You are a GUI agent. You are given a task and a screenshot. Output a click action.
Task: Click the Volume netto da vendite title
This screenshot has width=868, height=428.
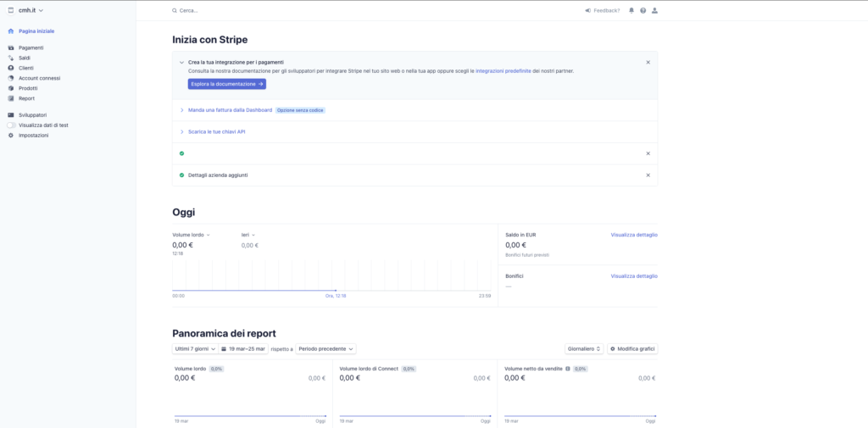pyautogui.click(x=534, y=368)
